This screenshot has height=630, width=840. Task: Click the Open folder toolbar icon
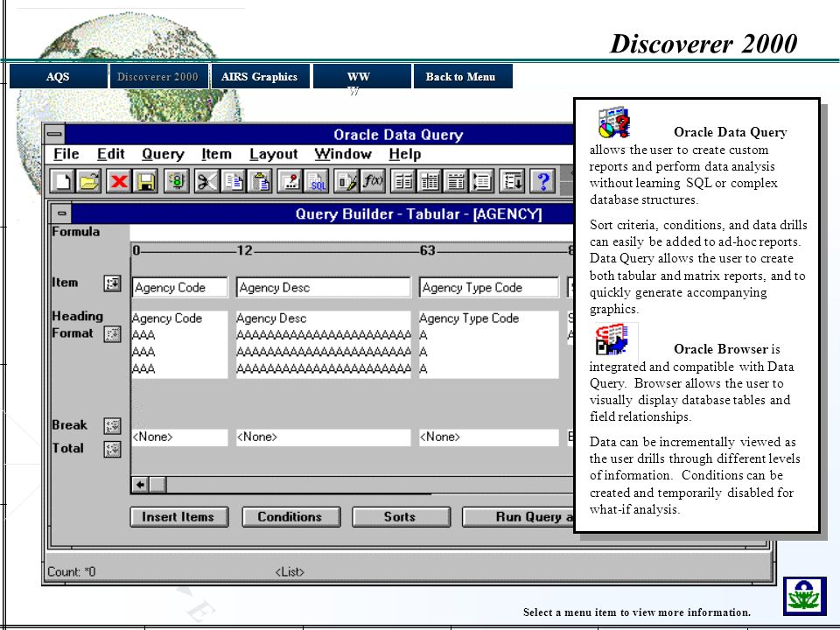(89, 182)
